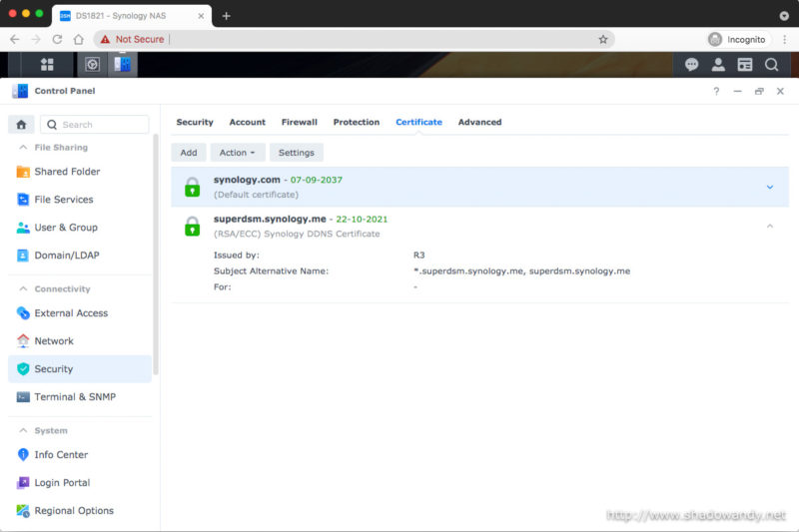The width and height of the screenshot is (799, 532).
Task: Collapse the Connectivity section
Action: [x=23, y=288]
